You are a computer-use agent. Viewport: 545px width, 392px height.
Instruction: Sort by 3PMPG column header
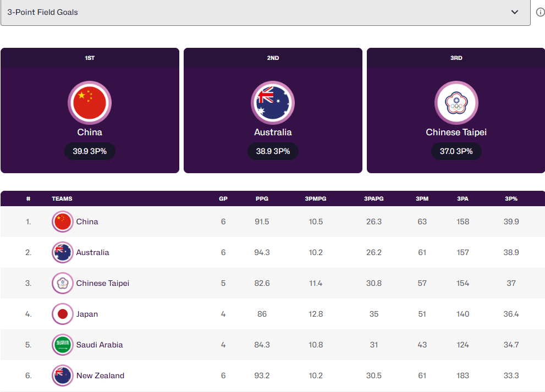tap(316, 199)
